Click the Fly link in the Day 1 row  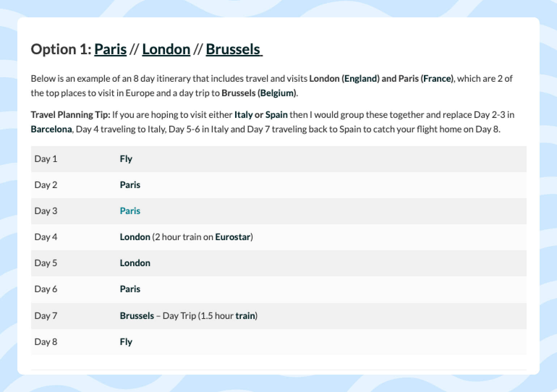(x=126, y=159)
